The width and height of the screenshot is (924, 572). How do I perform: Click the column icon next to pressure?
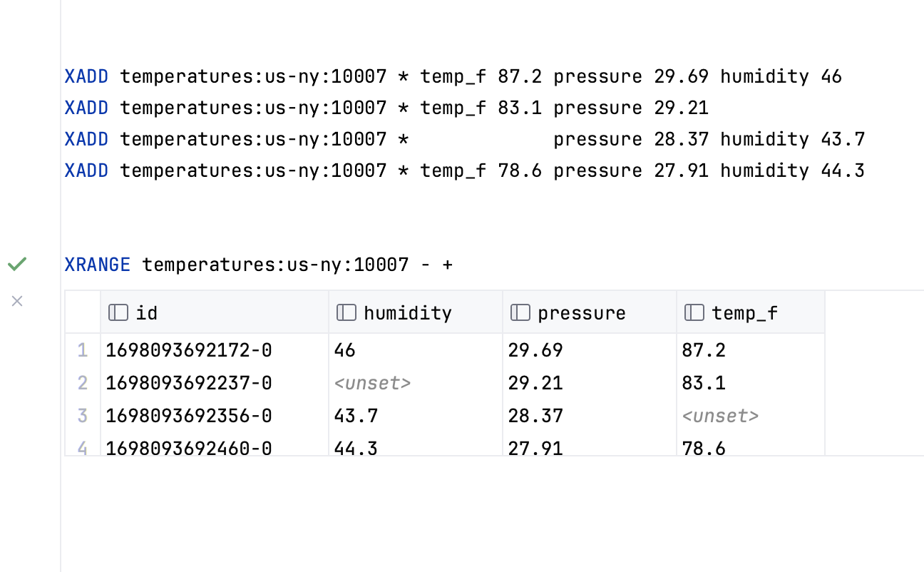point(520,312)
